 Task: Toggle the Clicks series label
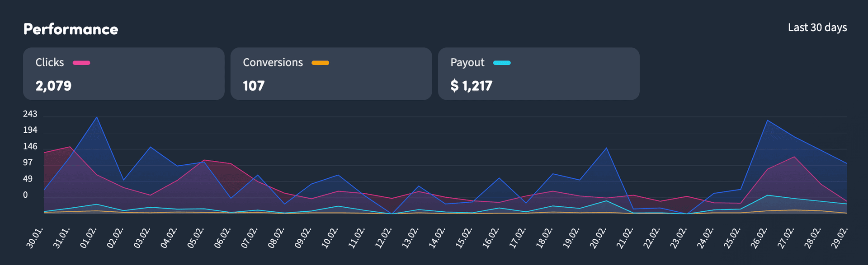pos(50,62)
